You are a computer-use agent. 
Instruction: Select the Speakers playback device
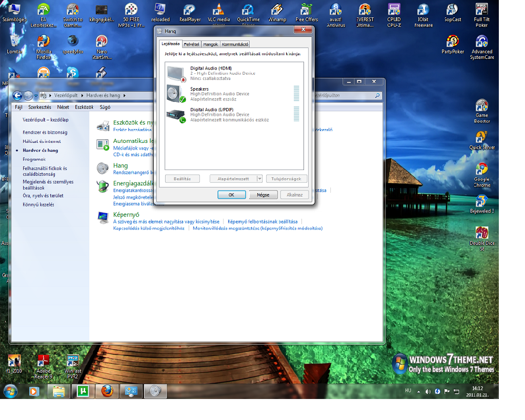click(234, 94)
